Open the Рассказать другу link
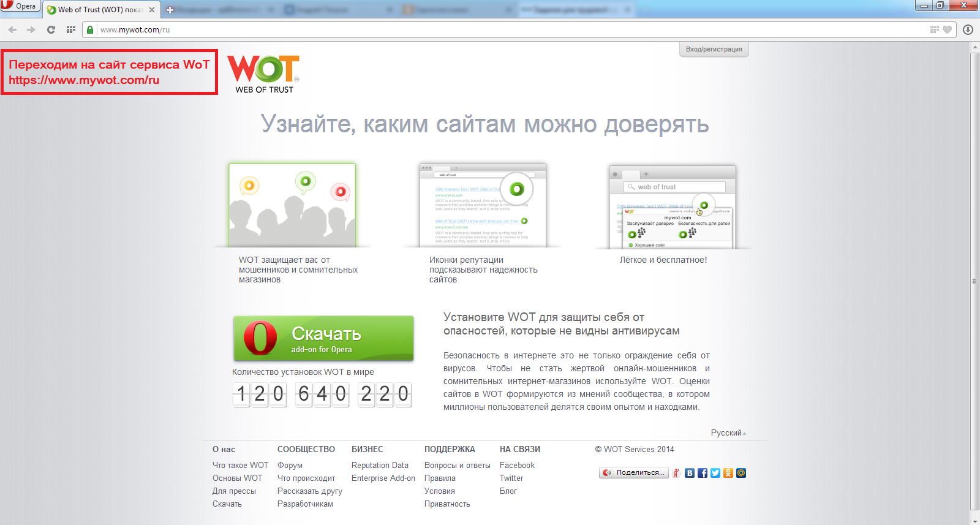Image resolution: width=980 pixels, height=525 pixels. coord(310,491)
